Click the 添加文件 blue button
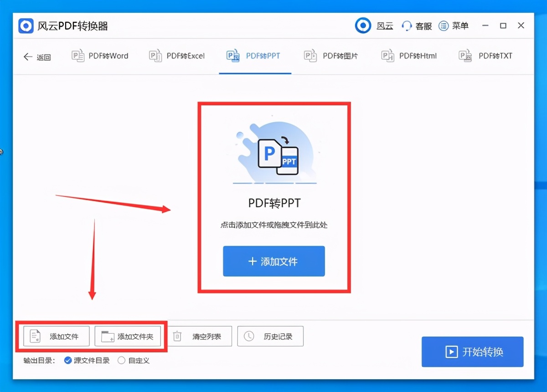547x392 pixels. [273, 261]
